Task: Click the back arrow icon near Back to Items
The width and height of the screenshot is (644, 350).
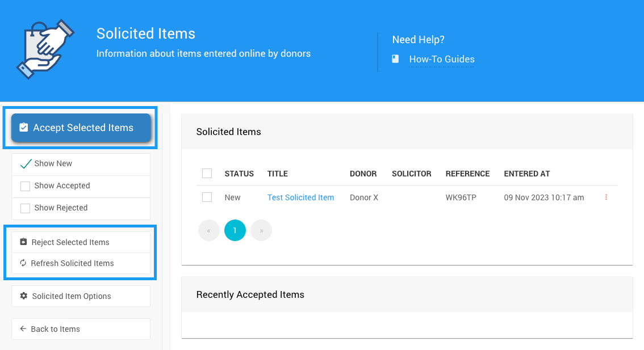Action: 23,329
